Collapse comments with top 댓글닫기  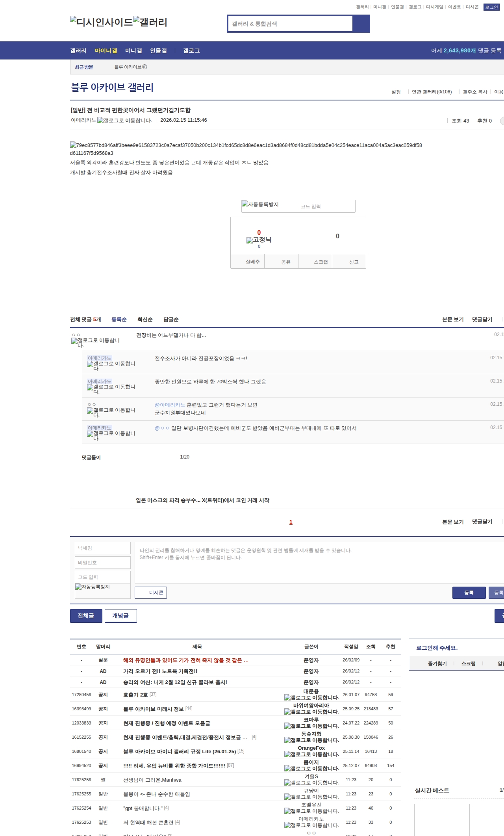[482, 320]
